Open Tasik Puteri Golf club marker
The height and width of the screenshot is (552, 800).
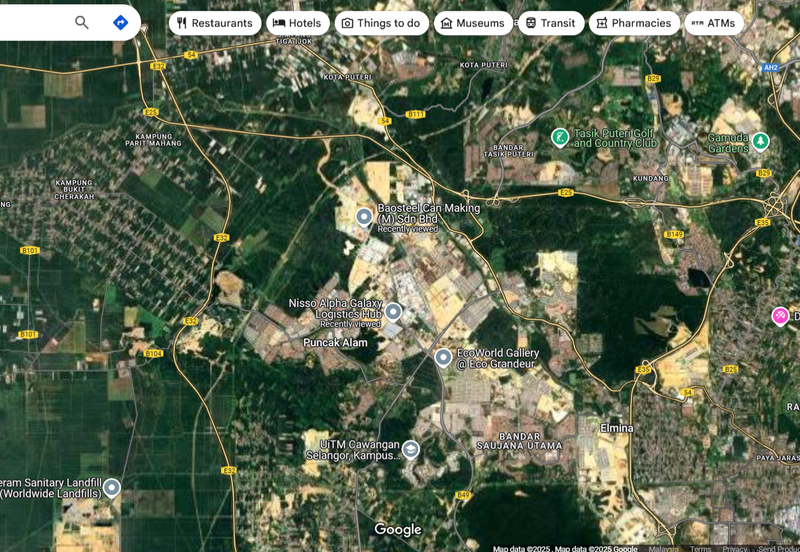pyautogui.click(x=560, y=138)
